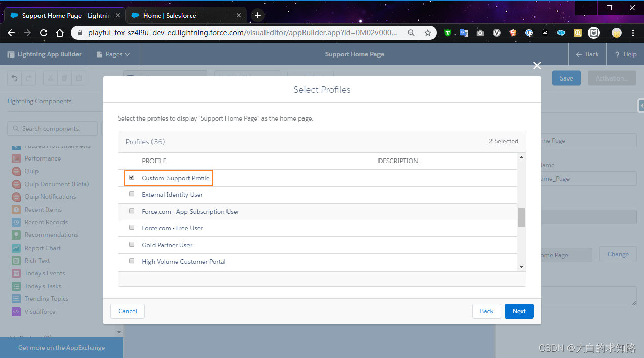Go to the browser home icon

tap(60, 33)
